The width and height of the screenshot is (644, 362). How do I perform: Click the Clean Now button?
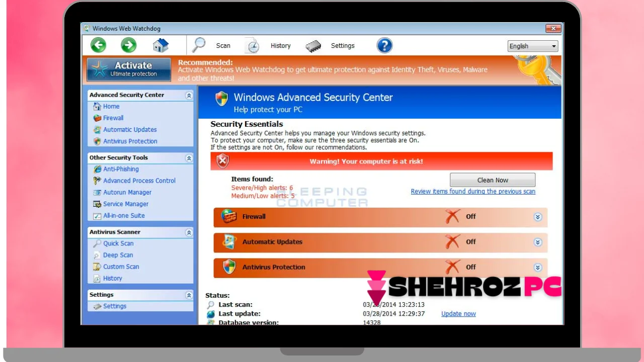click(493, 180)
